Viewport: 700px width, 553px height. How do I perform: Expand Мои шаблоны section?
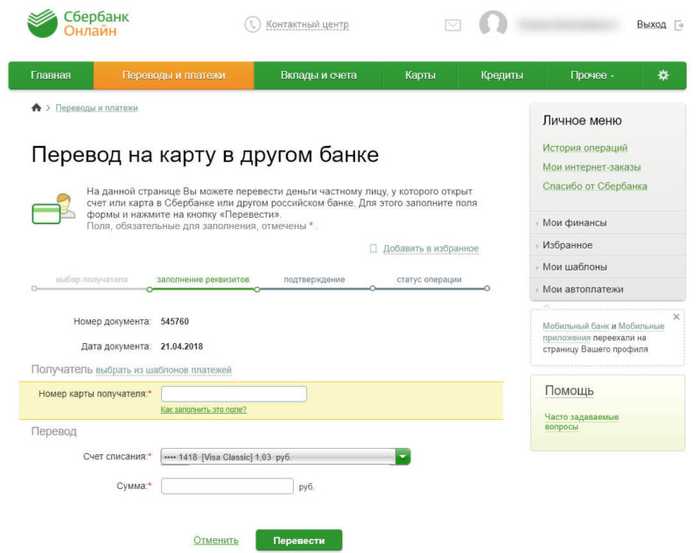point(608,267)
